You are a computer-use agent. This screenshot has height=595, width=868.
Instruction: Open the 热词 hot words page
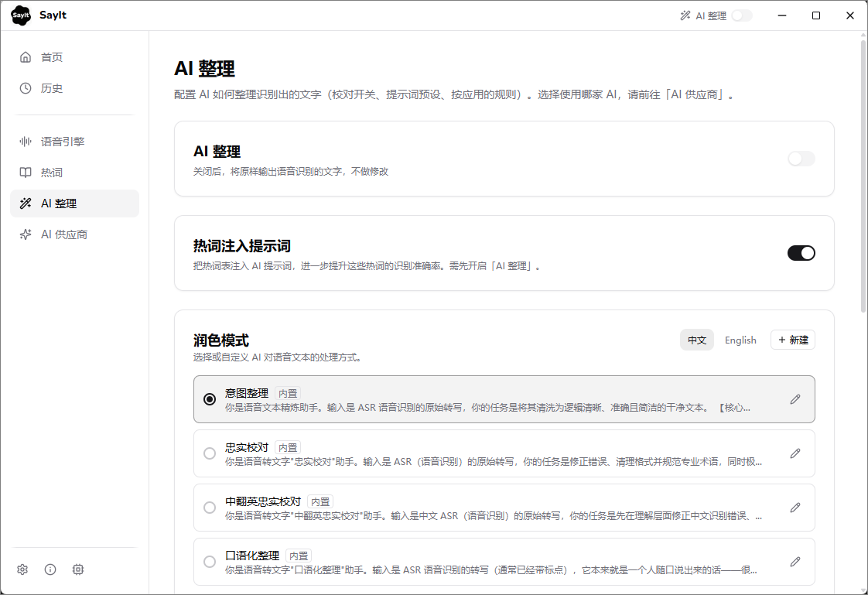(75, 172)
